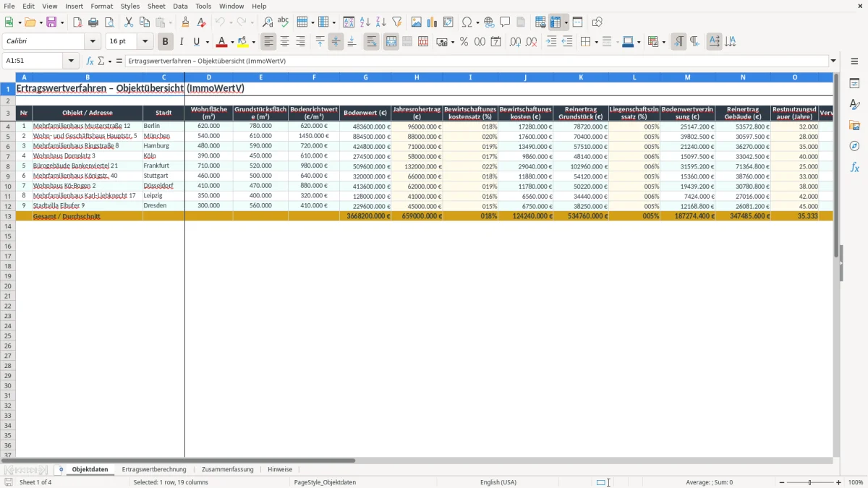The width and height of the screenshot is (868, 488).
Task: Click the Sort Ascending icon
Action: pos(365,22)
